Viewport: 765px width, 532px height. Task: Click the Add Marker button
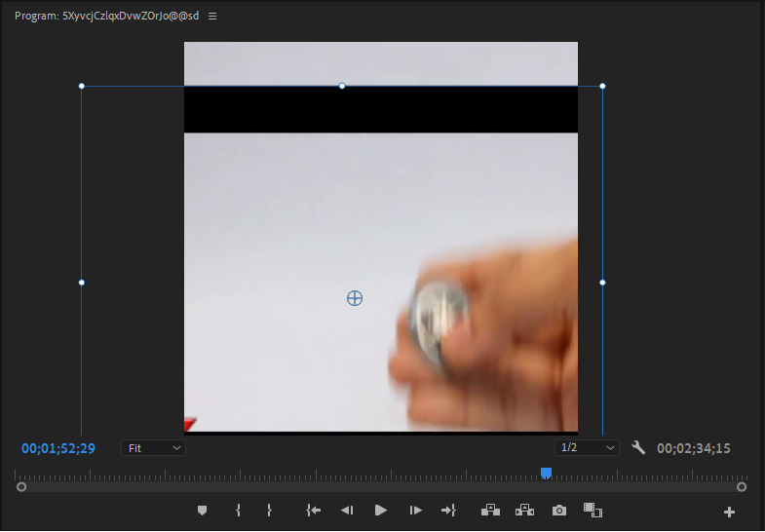click(202, 511)
